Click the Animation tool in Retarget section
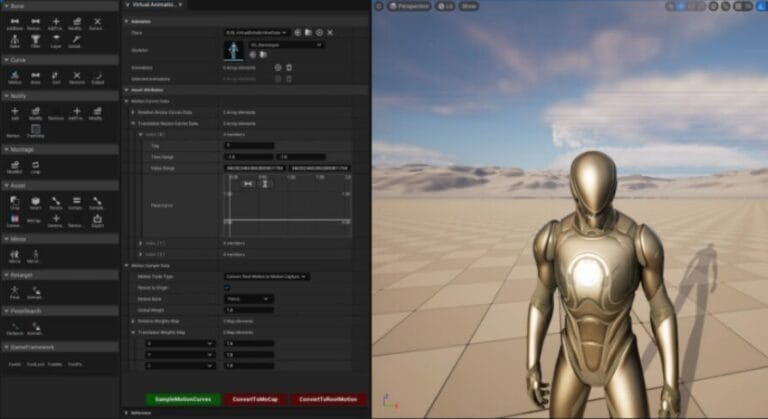768x419 pixels. (x=35, y=293)
